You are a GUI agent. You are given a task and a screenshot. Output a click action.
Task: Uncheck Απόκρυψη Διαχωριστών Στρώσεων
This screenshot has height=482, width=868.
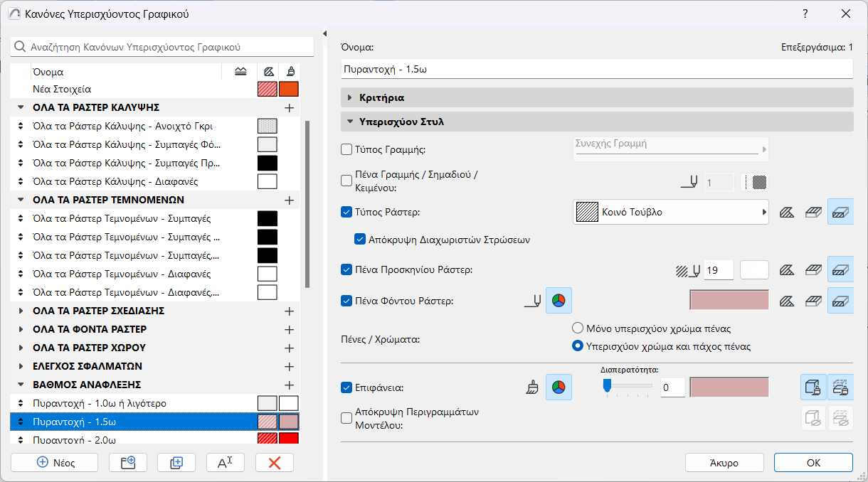pyautogui.click(x=359, y=240)
